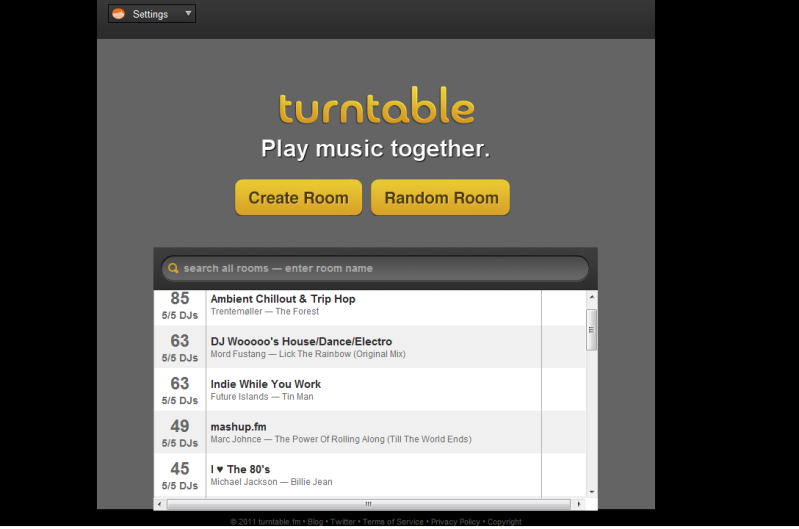
Task: Open the Terms of Service footer link
Action: click(393, 522)
